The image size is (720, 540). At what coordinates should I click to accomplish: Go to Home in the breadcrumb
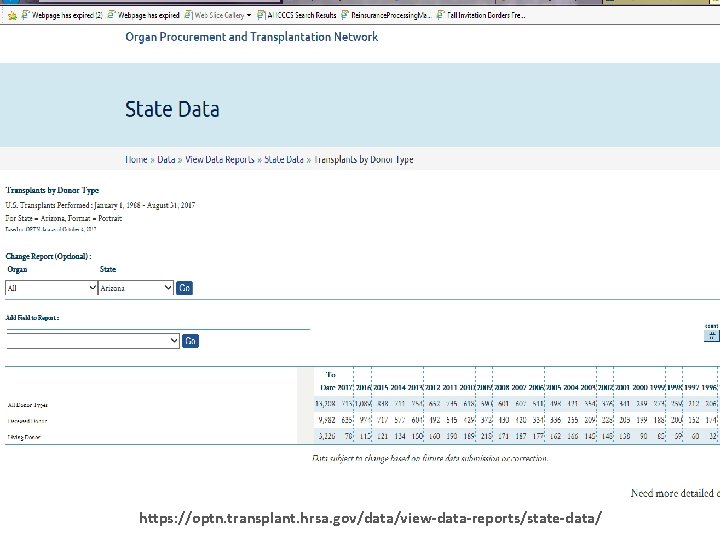pos(136,159)
